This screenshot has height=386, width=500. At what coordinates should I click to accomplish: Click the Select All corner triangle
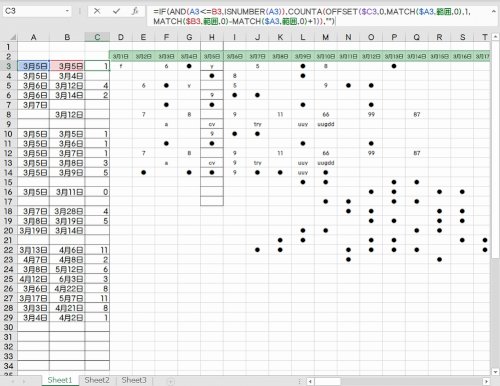pyautogui.click(x=13, y=37)
